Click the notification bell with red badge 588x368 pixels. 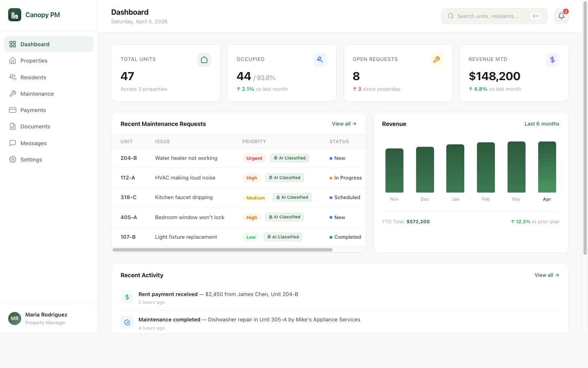(561, 16)
